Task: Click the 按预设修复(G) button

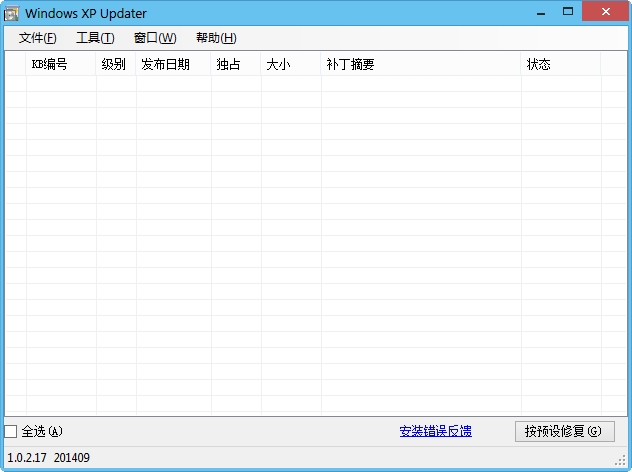Action: 565,431
